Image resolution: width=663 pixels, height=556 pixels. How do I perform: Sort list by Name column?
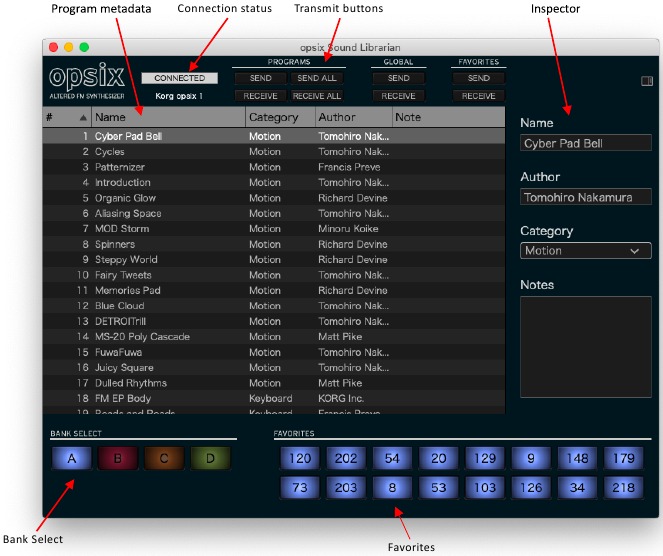(168, 117)
